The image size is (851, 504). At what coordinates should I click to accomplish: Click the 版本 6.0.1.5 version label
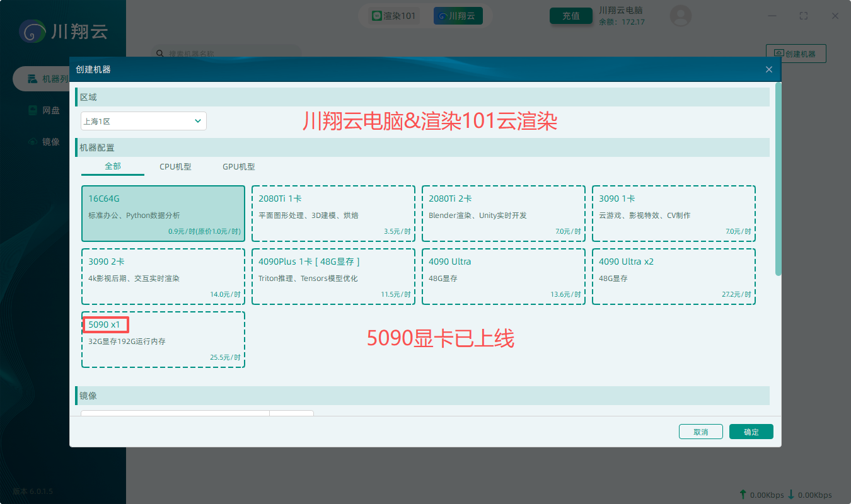coord(33,491)
